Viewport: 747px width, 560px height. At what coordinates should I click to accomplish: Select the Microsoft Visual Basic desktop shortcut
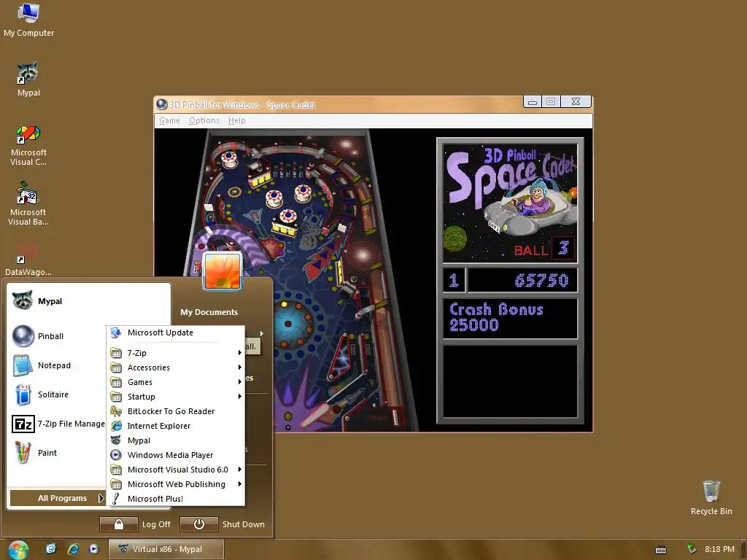(x=28, y=204)
